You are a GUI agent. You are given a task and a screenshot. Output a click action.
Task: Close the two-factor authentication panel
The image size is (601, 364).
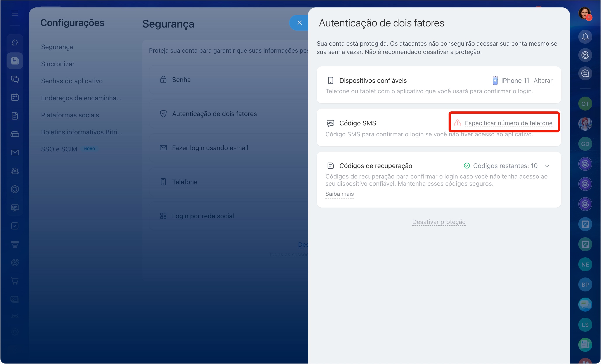pos(300,23)
